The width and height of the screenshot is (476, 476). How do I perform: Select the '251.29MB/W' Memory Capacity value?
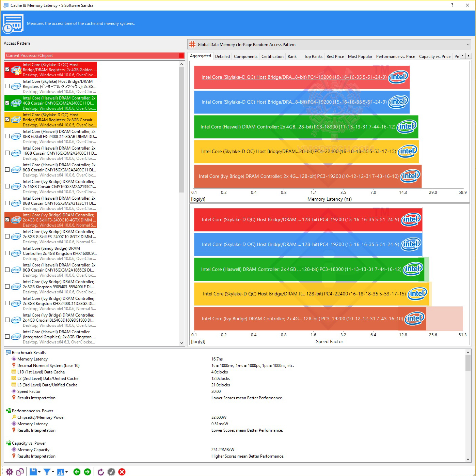pos(223,449)
